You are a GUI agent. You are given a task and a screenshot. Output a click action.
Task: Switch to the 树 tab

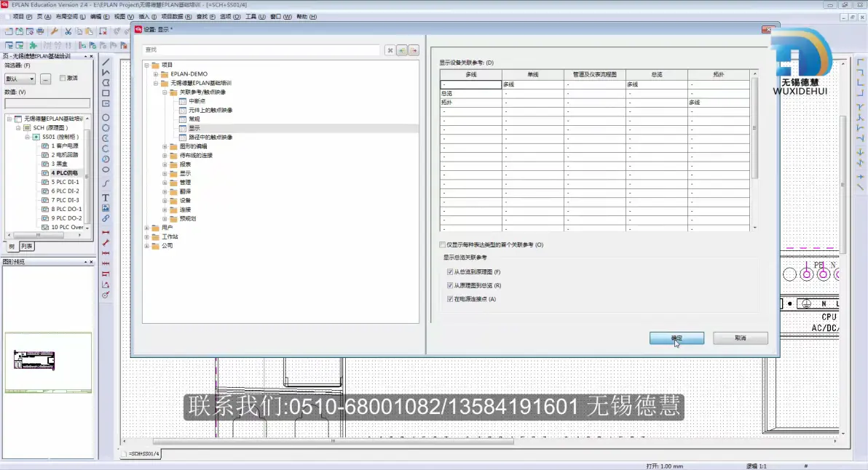(x=12, y=247)
